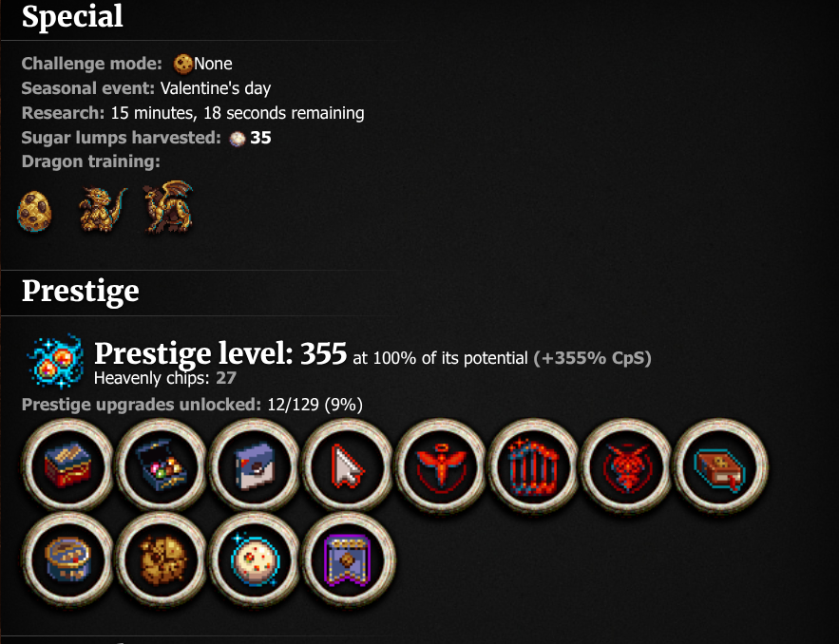The image size is (839, 644).
Task: Select the small golden dragon hatchling icon
Action: pos(103,209)
